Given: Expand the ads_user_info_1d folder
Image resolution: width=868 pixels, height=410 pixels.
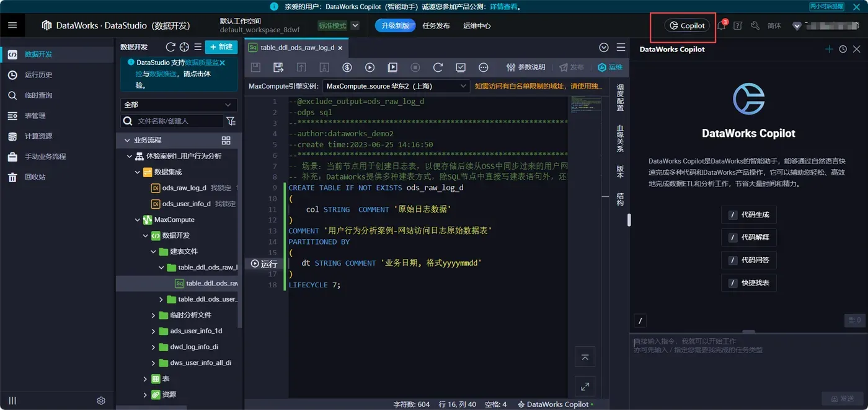Looking at the screenshot, I should click(x=154, y=331).
